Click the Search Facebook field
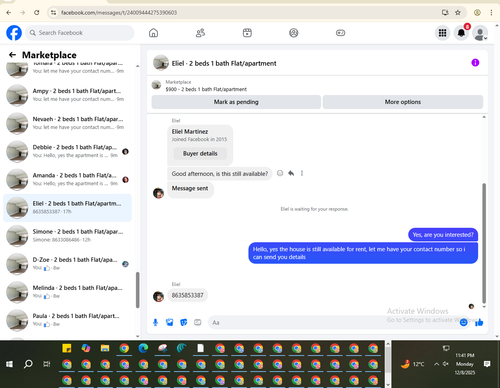The width and height of the screenshot is (500, 388). (80, 33)
